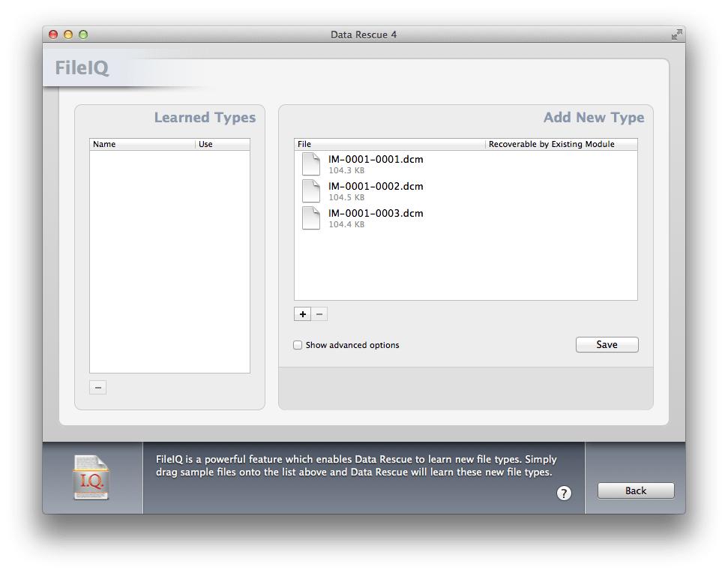Go back using the Back button

[x=635, y=490]
